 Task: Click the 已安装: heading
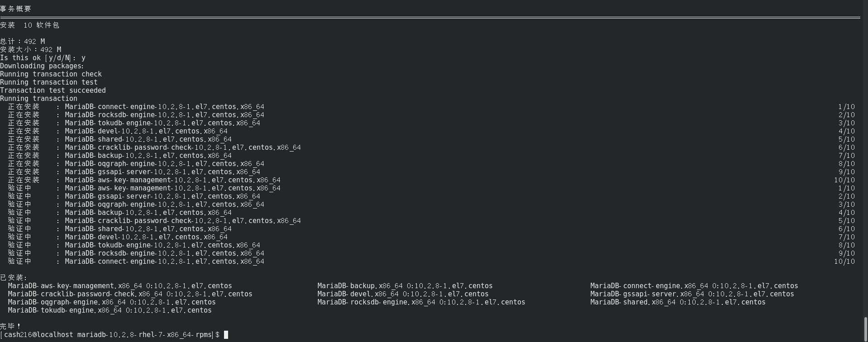(x=14, y=278)
